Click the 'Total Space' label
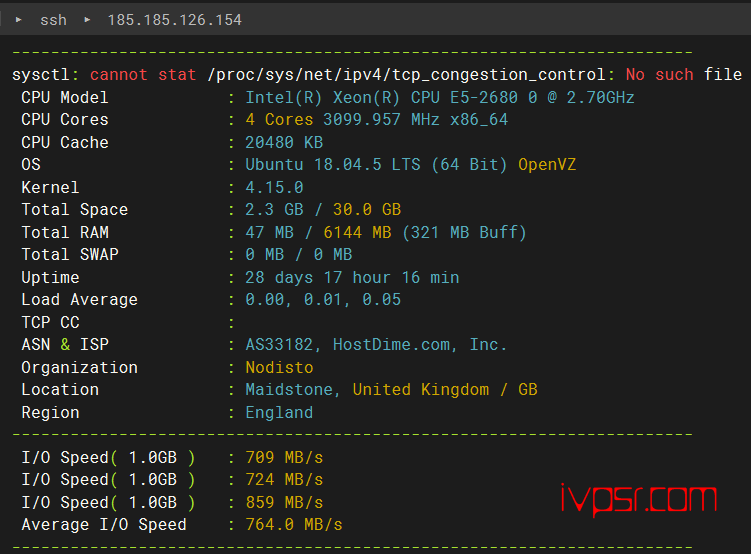This screenshot has width=751, height=554. 75,210
